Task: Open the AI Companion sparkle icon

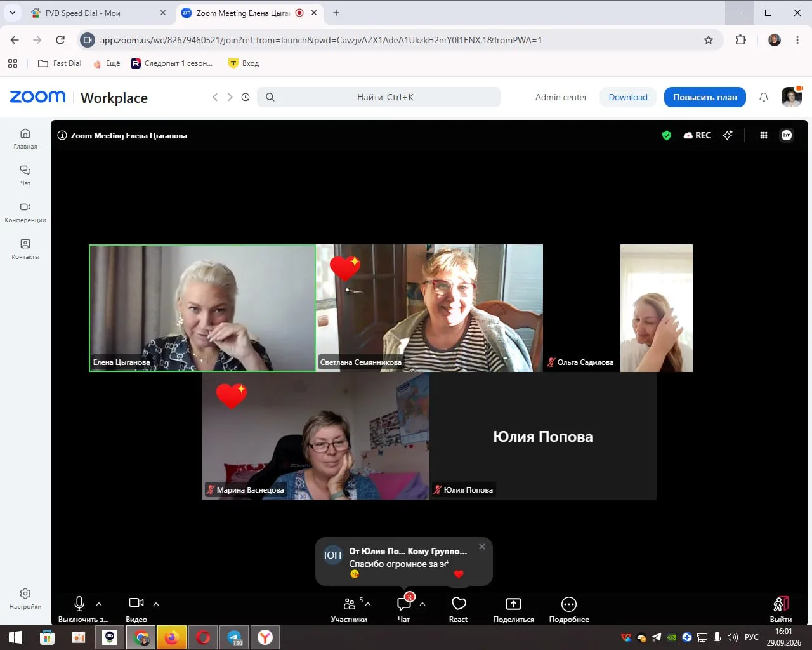Action: (x=728, y=135)
